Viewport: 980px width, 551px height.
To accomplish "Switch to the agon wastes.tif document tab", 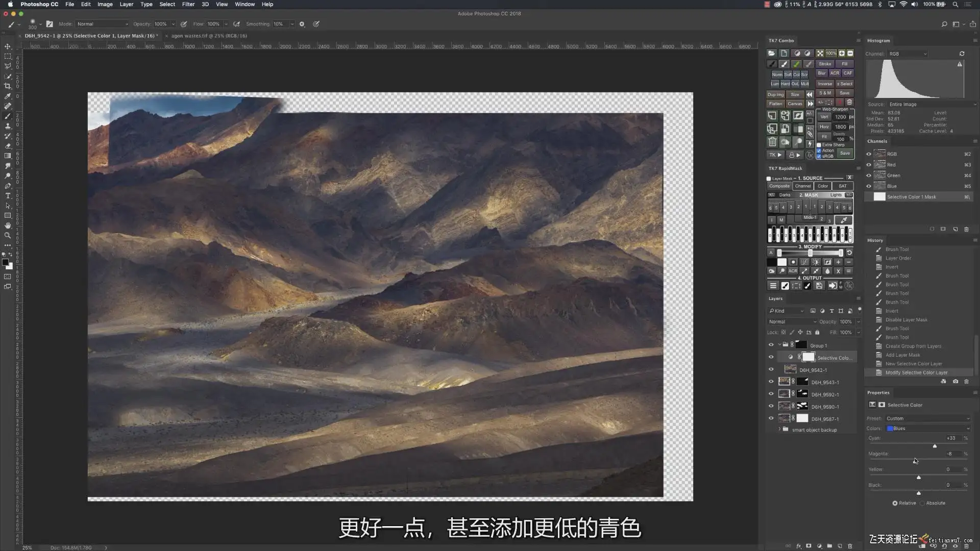I will point(208,36).
